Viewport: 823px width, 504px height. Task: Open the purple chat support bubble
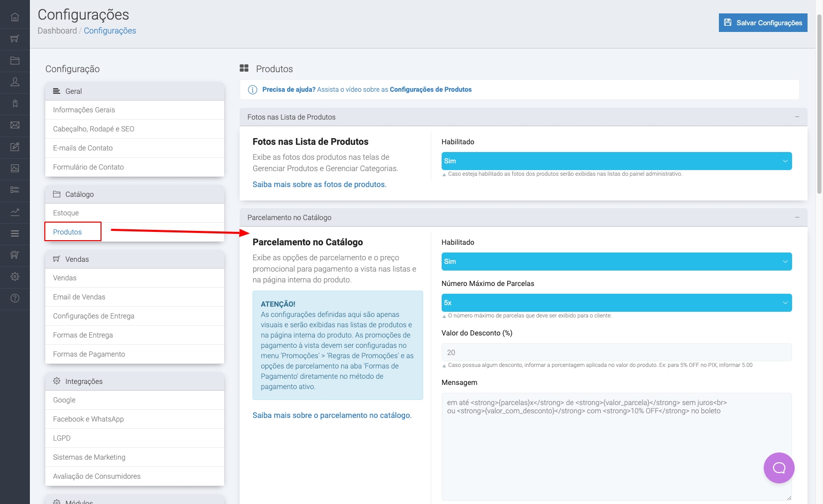point(779,468)
